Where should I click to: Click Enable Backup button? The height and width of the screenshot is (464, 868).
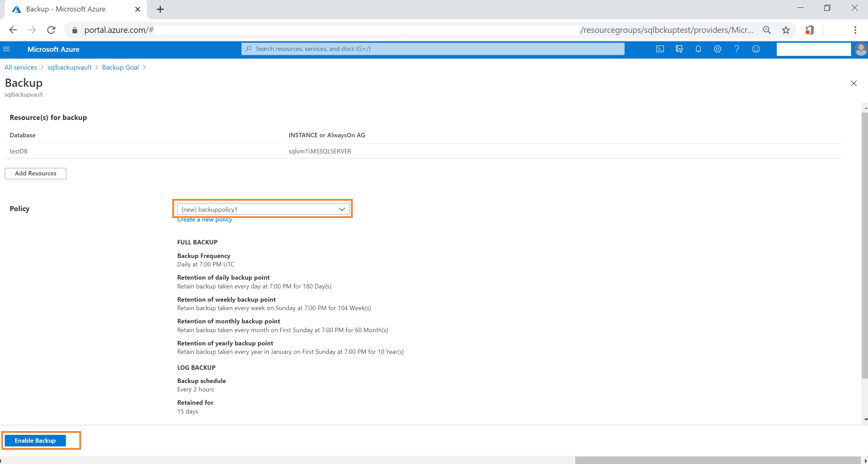pyautogui.click(x=35, y=440)
